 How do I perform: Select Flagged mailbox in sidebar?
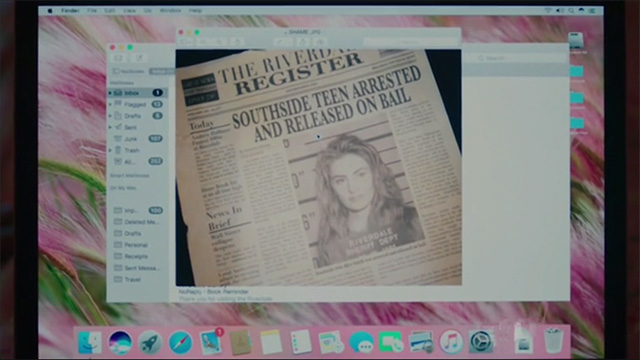point(138,104)
